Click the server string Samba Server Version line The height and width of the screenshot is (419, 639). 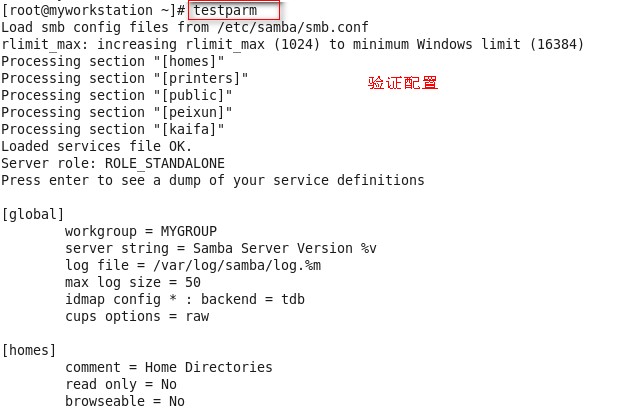(x=220, y=248)
